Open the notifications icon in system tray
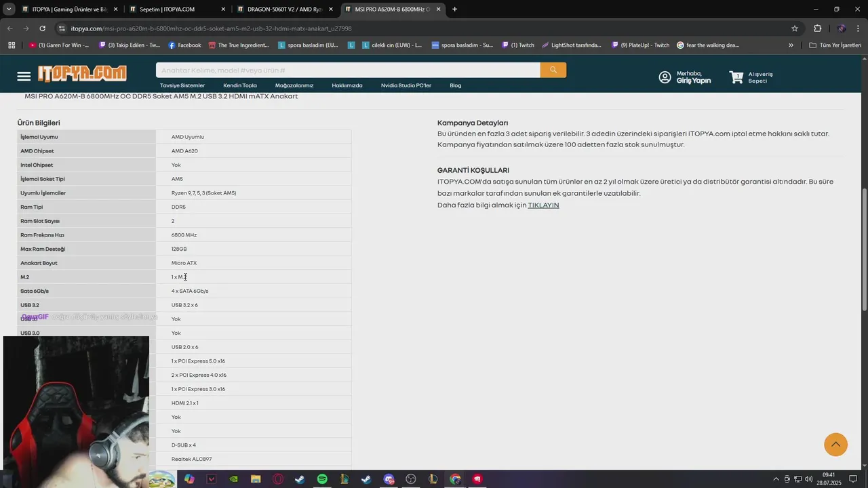Viewport: 868px width, 488px height. (853, 479)
